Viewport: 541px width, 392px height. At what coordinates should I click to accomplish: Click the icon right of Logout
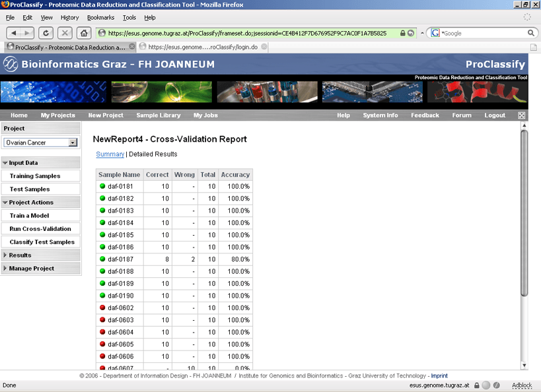(x=521, y=115)
